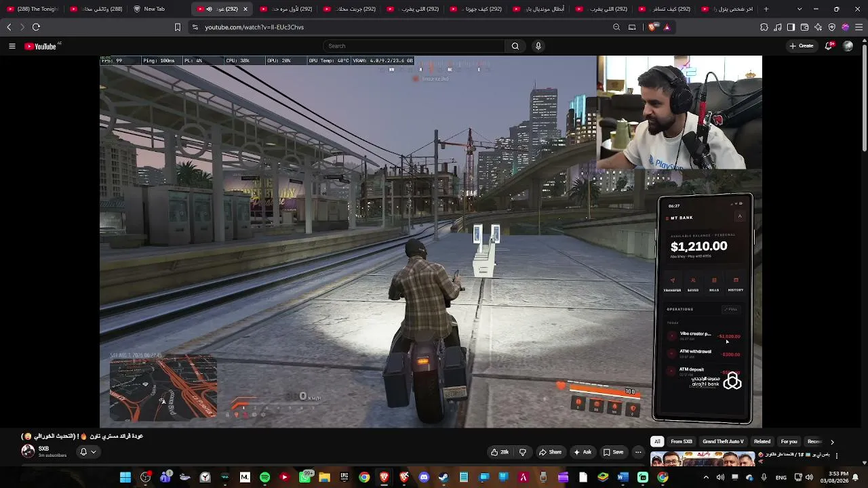Click the YouTube search field
868x488 pixels.
[x=414, y=46]
